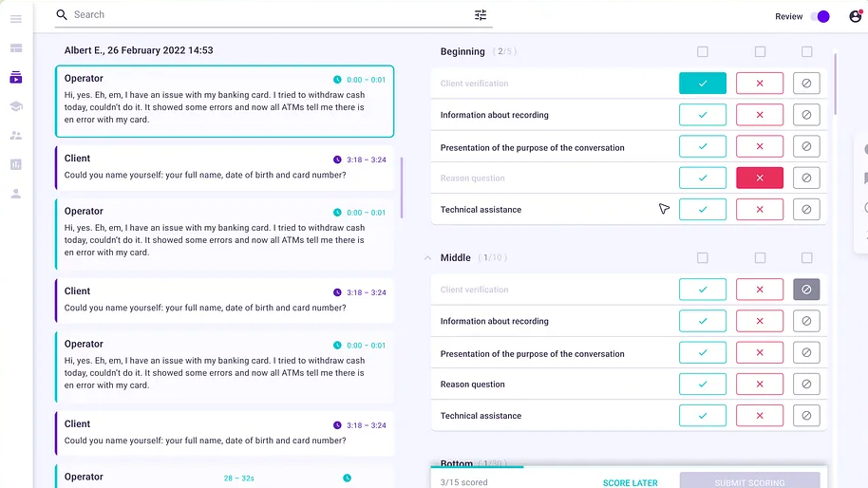The image size is (868, 488).
Task: Set Beginning Reason question not applicable
Action: click(x=806, y=178)
